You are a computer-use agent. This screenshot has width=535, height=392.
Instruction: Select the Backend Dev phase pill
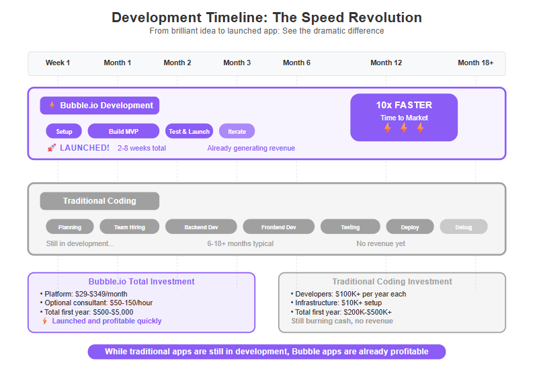tap(201, 227)
